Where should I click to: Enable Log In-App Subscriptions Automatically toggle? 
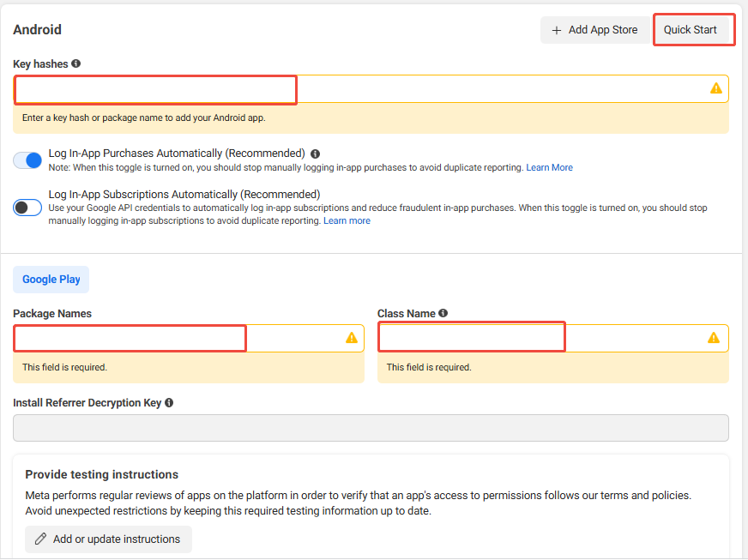tap(27, 208)
